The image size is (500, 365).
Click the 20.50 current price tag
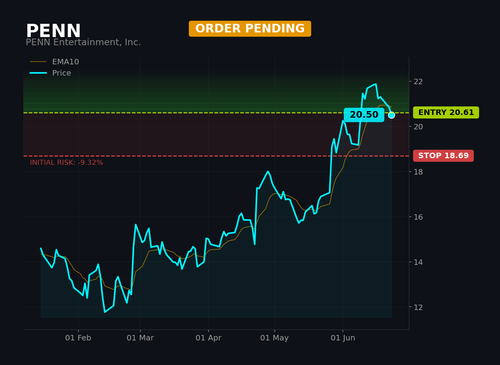364,115
